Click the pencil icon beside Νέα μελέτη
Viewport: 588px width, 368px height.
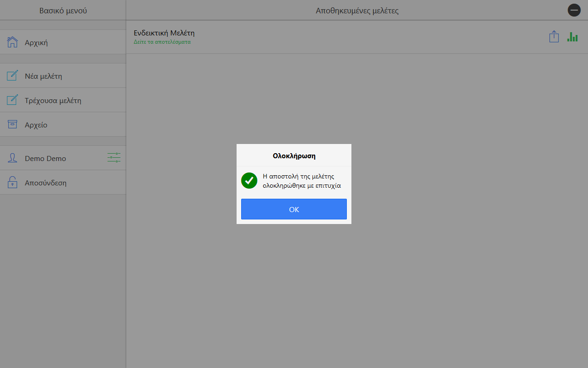tap(12, 76)
